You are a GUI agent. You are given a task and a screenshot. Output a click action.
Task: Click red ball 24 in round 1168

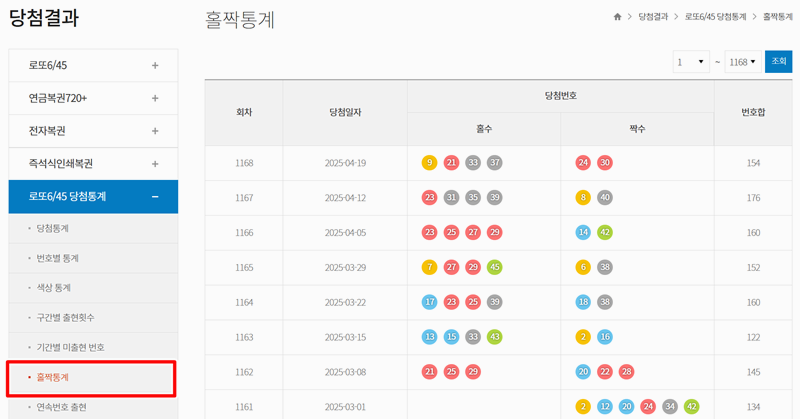(583, 163)
